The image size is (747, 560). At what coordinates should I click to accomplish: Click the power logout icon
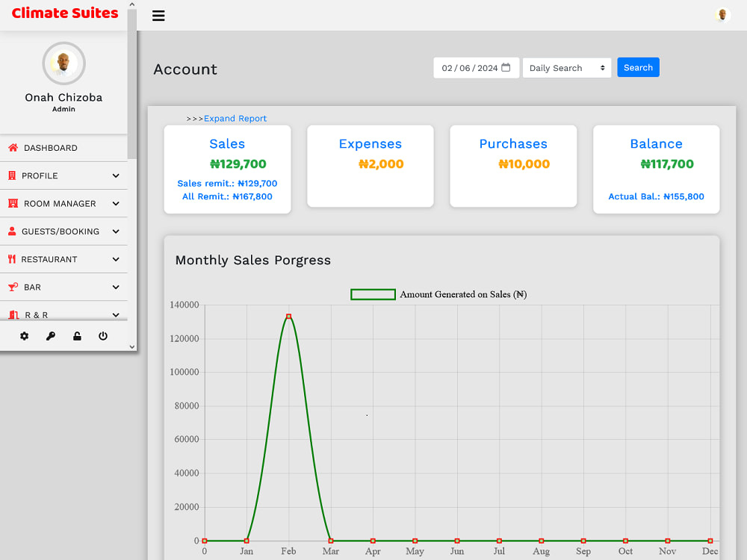[103, 336]
